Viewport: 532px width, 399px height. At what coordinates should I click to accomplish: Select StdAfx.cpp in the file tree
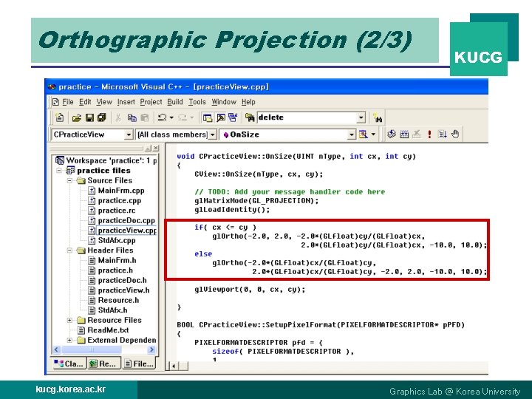coord(117,240)
